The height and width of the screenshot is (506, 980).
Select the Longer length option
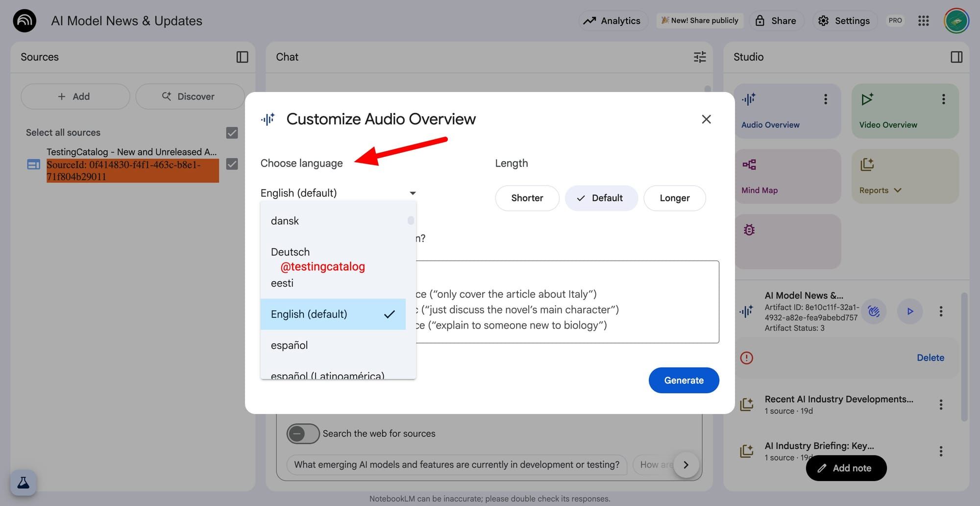675,198
